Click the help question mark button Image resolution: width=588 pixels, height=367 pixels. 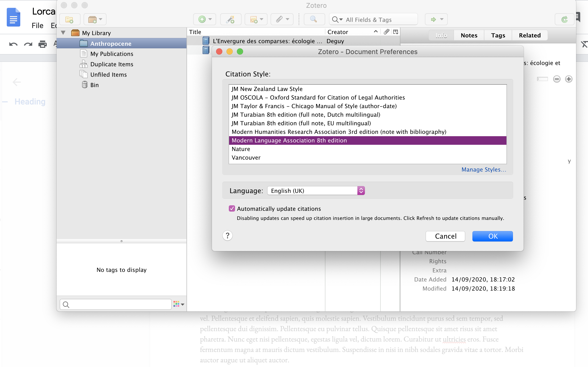(228, 235)
